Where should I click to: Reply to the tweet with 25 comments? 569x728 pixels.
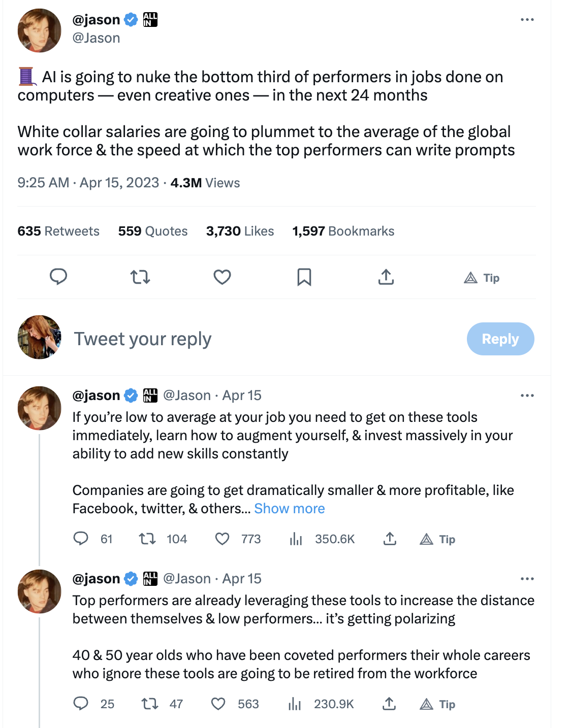click(x=81, y=704)
